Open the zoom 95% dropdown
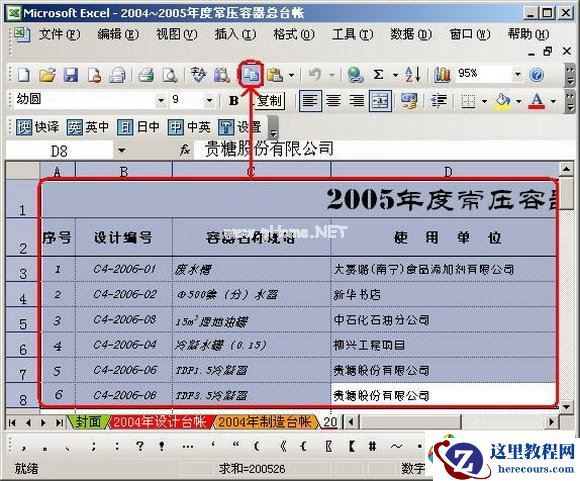Screen dimensions: 580x481 [x=518, y=74]
